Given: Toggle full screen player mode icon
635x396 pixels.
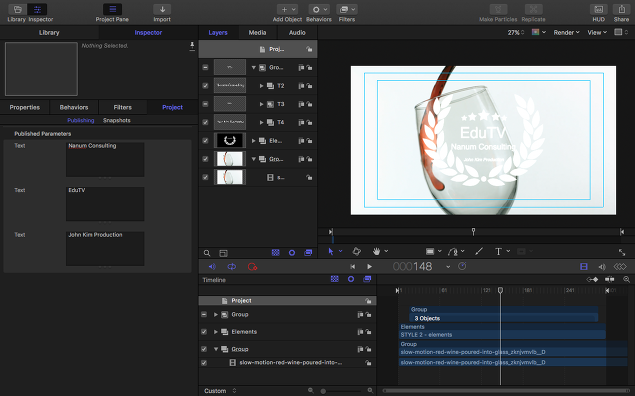Looking at the screenshot, I should [622, 252].
